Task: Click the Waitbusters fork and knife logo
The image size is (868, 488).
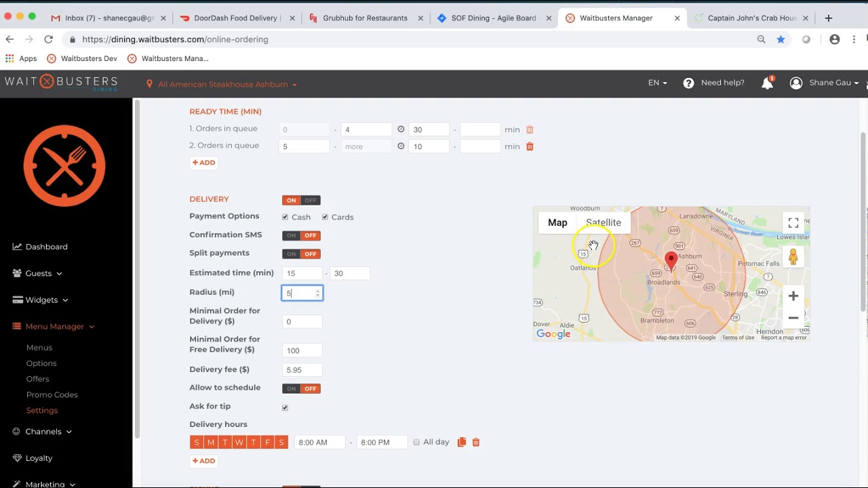Action: click(64, 165)
